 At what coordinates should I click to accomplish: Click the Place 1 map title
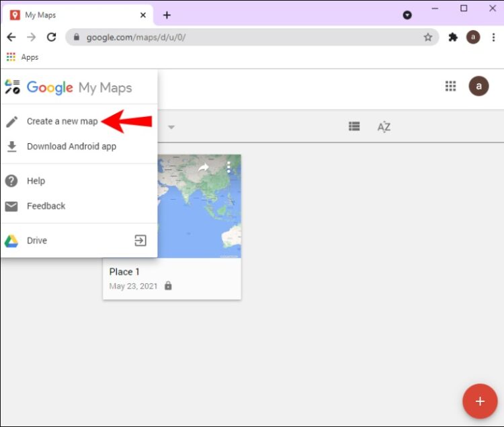click(x=124, y=272)
